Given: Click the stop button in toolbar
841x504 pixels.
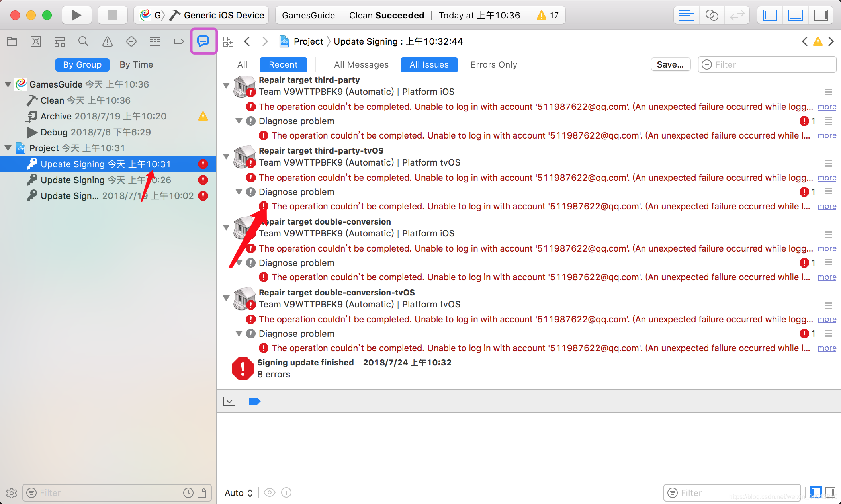Looking at the screenshot, I should (110, 15).
